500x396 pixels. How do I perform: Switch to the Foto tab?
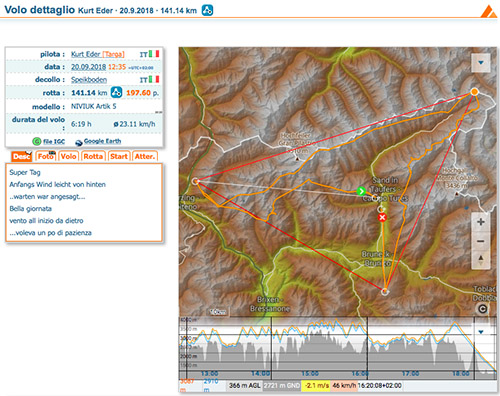(46, 156)
